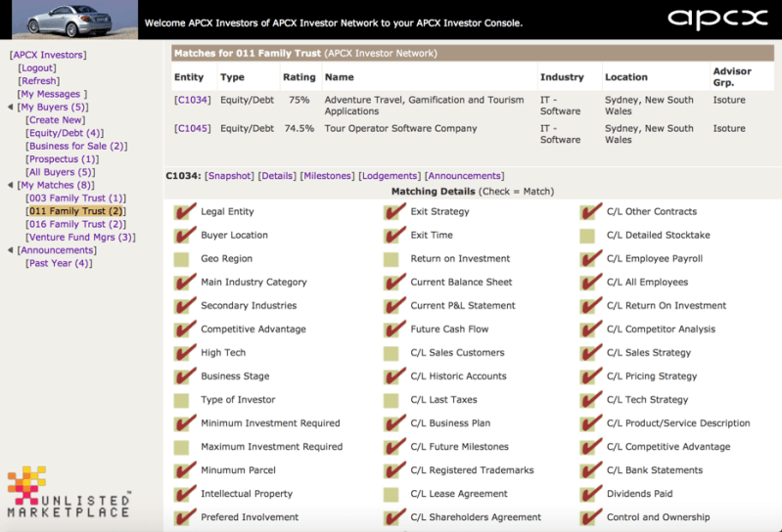Collapse the Announcements tree arrow
The image size is (782, 532).
tap(11, 250)
